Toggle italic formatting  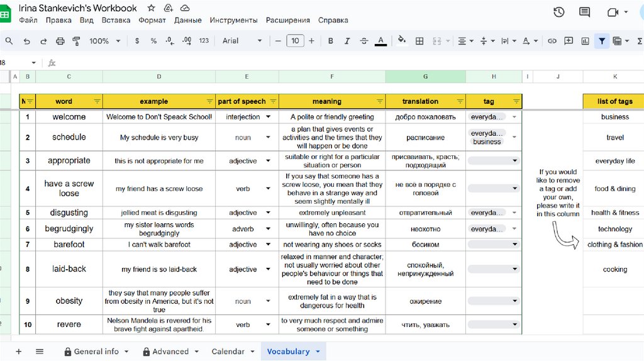coord(347,41)
